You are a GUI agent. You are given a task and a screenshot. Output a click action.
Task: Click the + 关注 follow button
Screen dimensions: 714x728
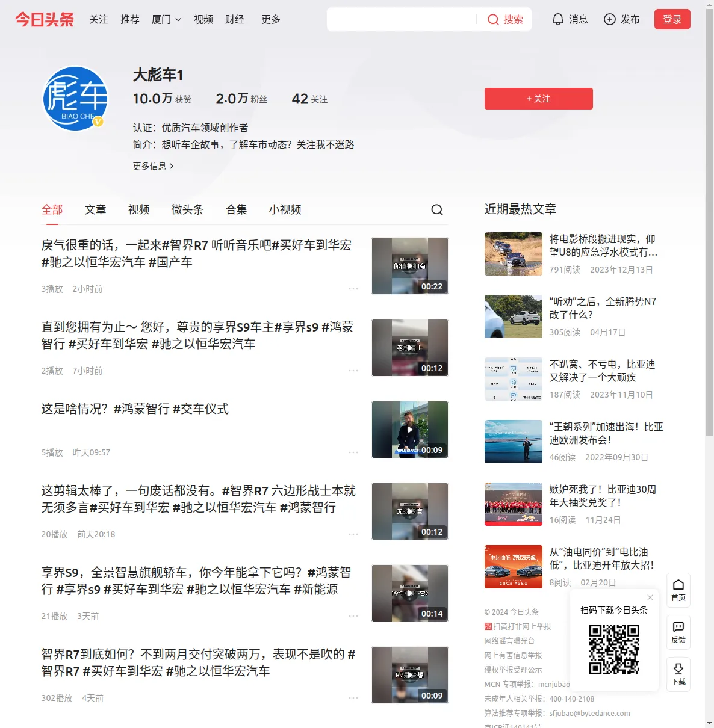click(539, 99)
